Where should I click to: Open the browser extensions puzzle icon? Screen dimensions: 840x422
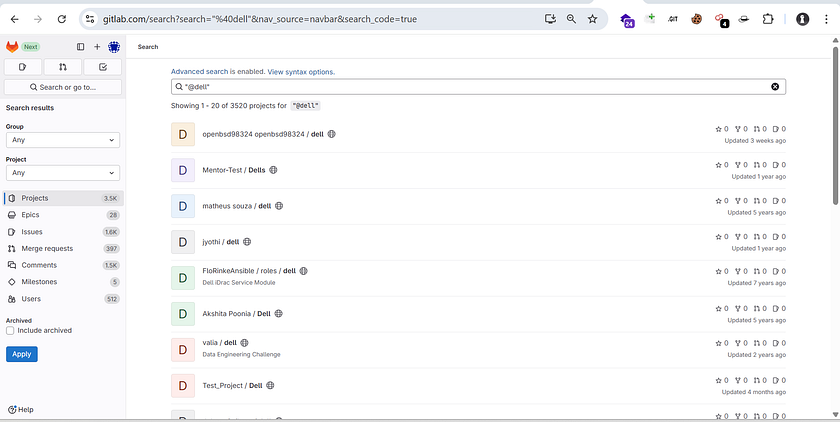point(768,19)
